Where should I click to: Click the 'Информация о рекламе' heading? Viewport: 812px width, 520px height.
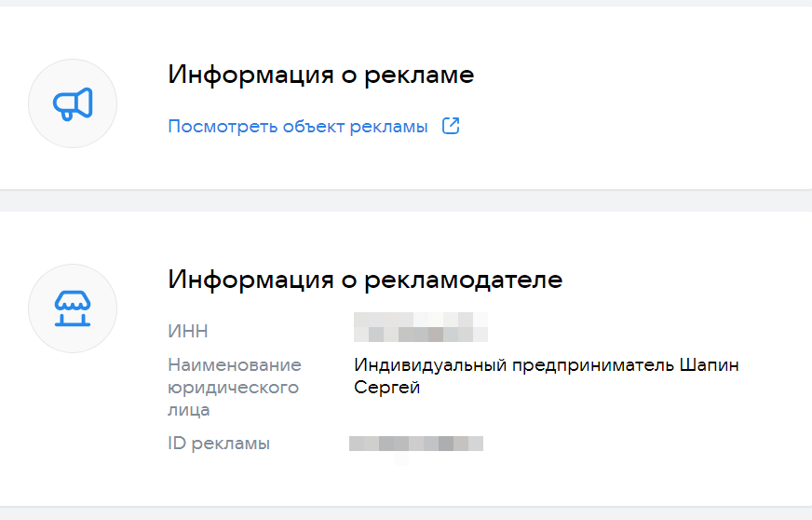coord(320,75)
